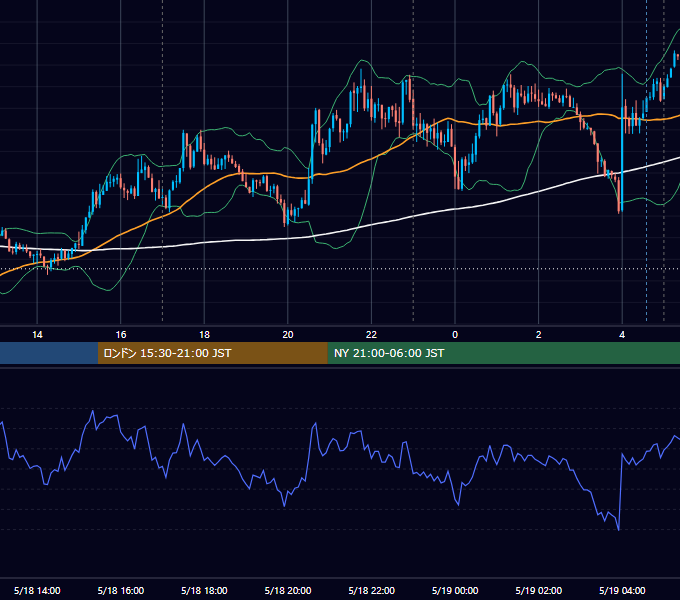The width and height of the screenshot is (680, 600).
Task: Click the '5/18 18:00' date label
Action: [x=204, y=590]
